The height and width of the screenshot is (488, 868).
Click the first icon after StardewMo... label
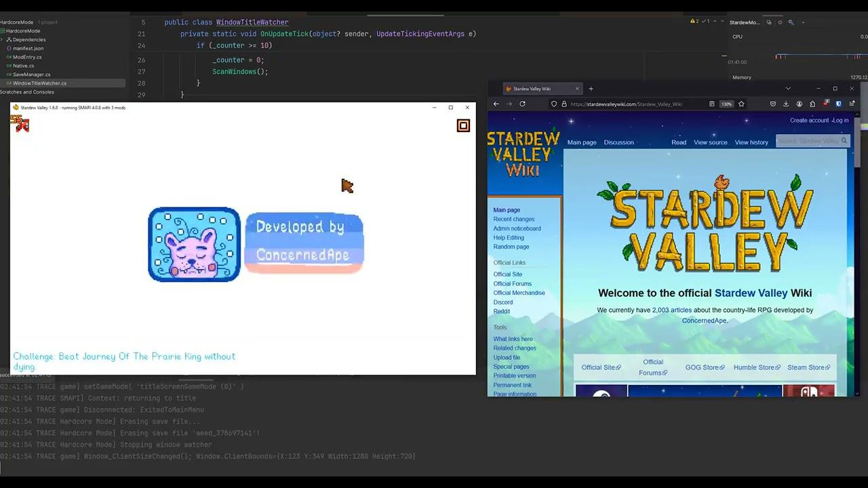point(768,22)
